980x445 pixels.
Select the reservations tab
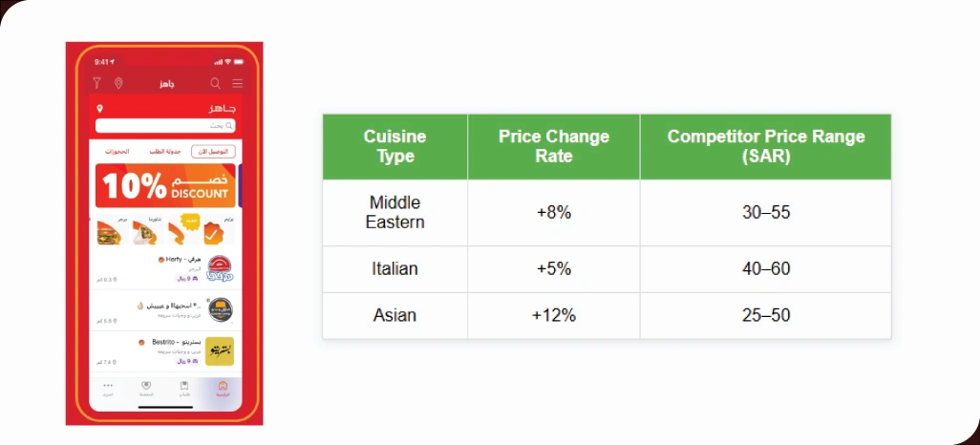tap(117, 152)
